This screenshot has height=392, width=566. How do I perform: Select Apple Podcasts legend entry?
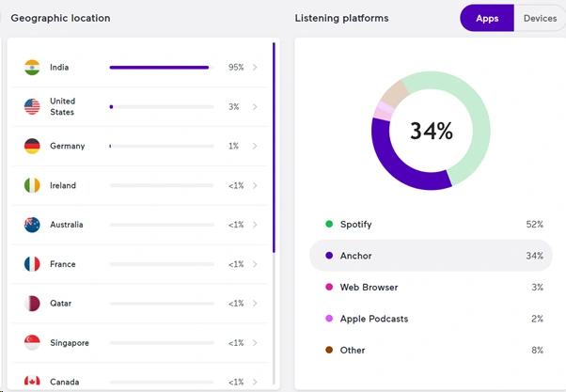pyautogui.click(x=373, y=320)
